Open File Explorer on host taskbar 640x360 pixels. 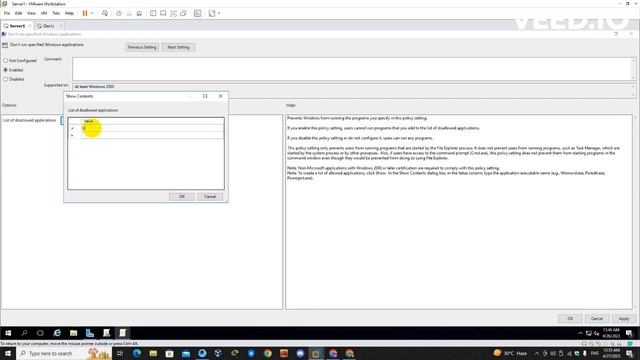(x=153, y=353)
